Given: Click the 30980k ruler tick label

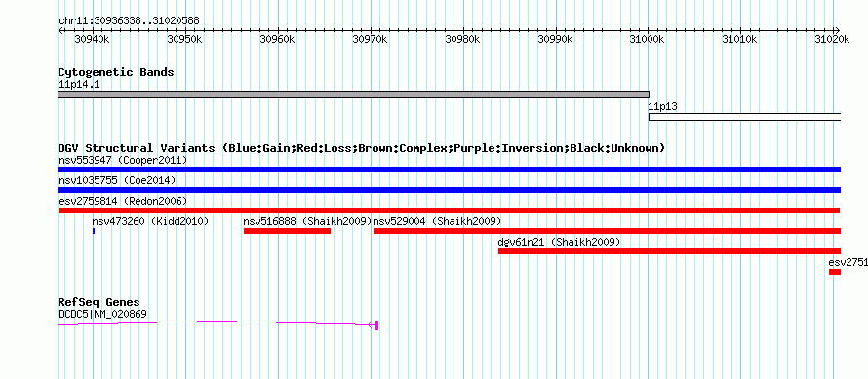Looking at the screenshot, I should coord(463,39).
